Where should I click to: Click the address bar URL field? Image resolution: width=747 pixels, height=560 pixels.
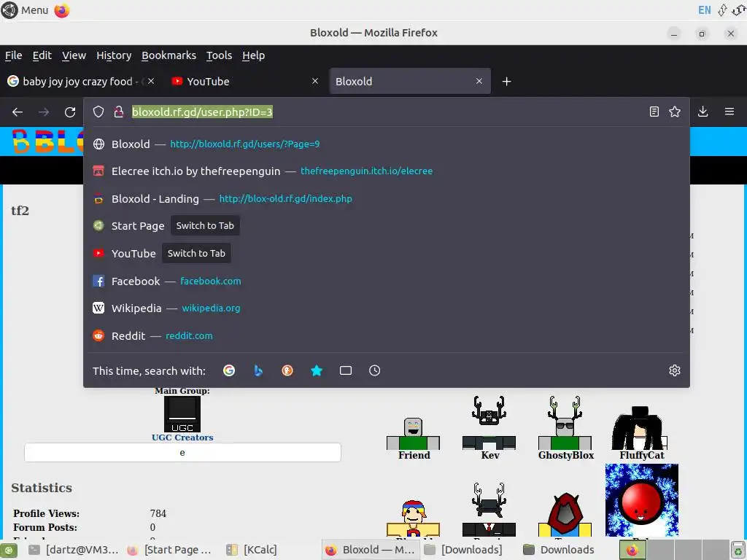(x=386, y=112)
